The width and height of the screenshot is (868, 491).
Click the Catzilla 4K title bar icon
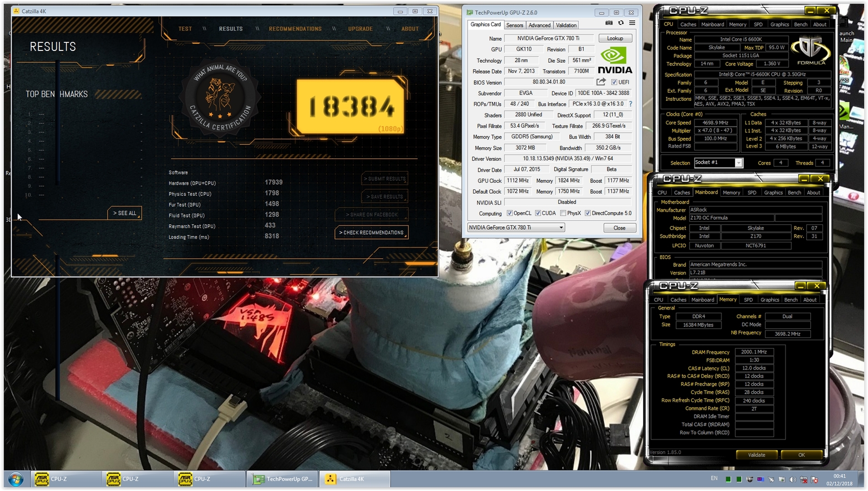click(x=16, y=11)
